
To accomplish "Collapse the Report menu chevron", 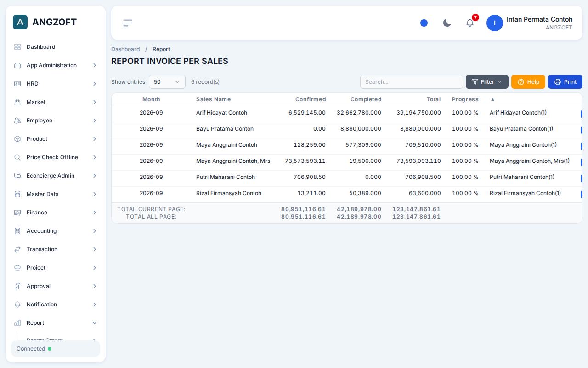I will click(95, 323).
